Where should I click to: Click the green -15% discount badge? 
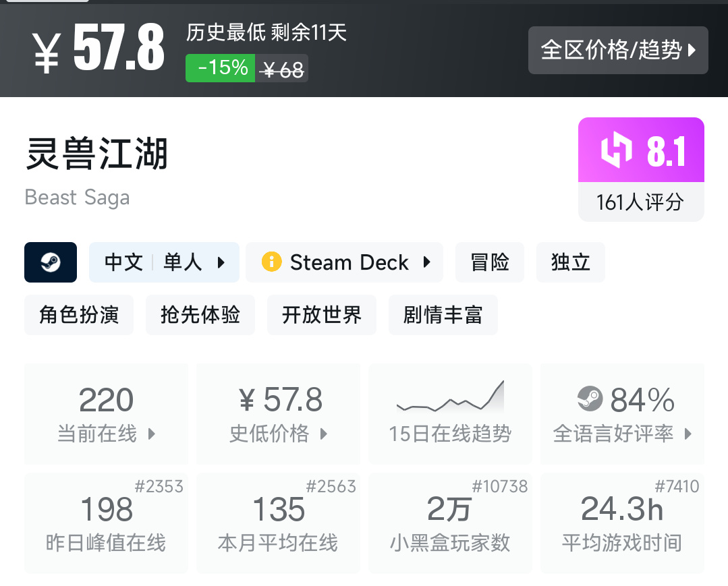pos(221,68)
